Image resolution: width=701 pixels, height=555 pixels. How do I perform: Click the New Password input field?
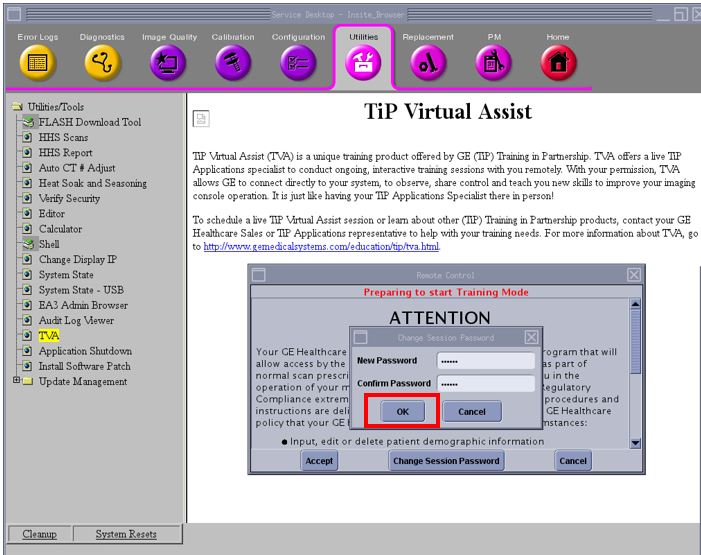click(x=485, y=361)
